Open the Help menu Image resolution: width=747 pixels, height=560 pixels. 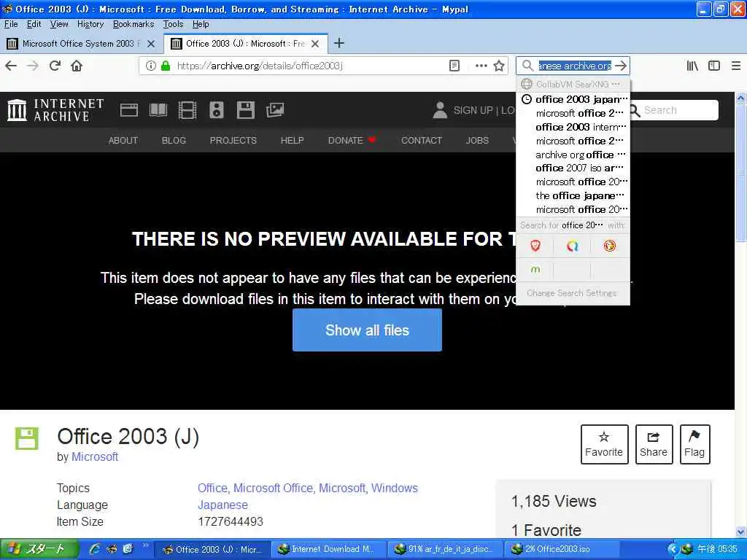point(201,24)
